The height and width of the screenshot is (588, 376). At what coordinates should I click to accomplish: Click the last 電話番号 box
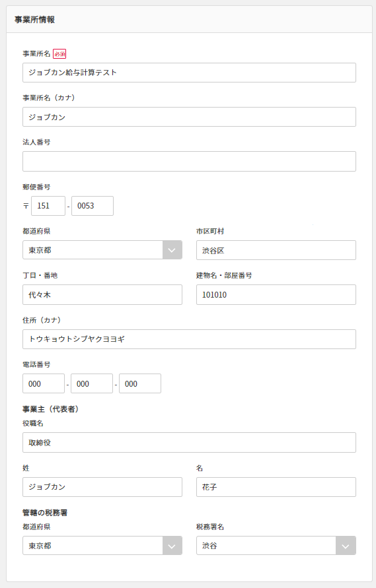pyautogui.click(x=140, y=383)
